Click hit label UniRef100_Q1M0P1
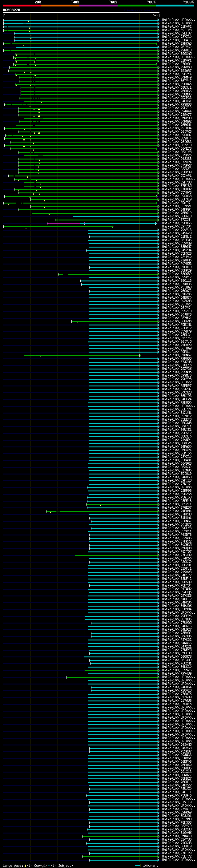197x868 pixels. 177,61
